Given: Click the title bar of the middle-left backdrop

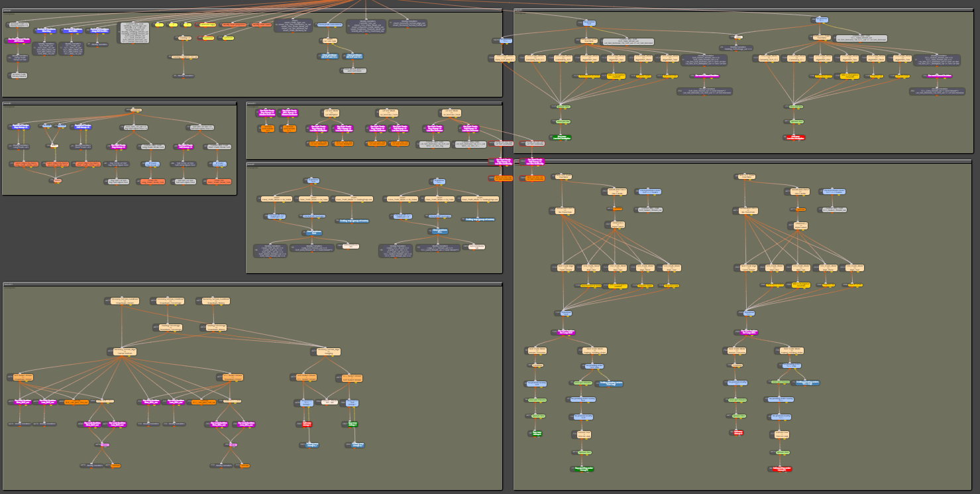Looking at the screenshot, I should tap(119, 103).
